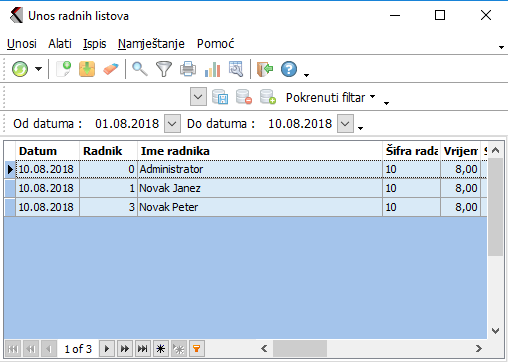Open the Ispis menu

coord(95,44)
